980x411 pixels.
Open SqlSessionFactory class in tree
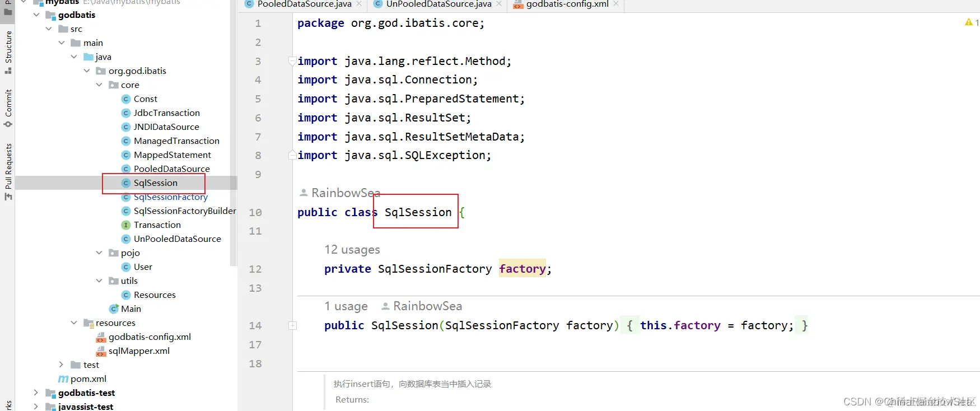(171, 197)
